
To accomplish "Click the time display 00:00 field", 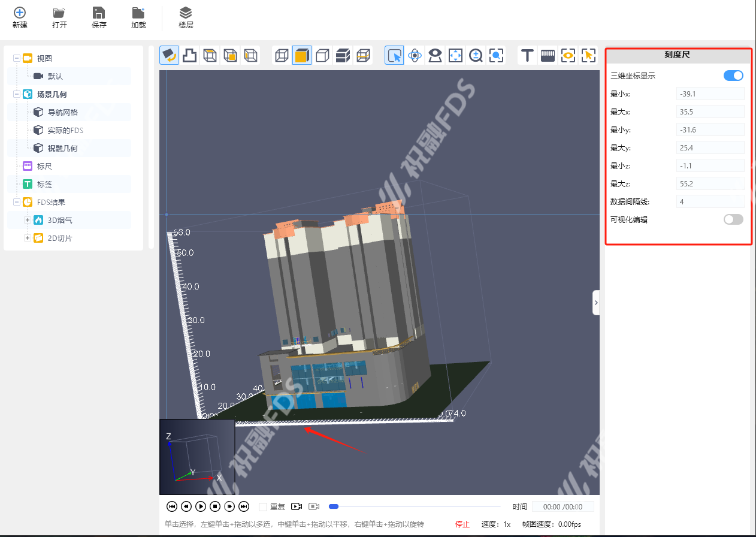I will tap(563, 507).
